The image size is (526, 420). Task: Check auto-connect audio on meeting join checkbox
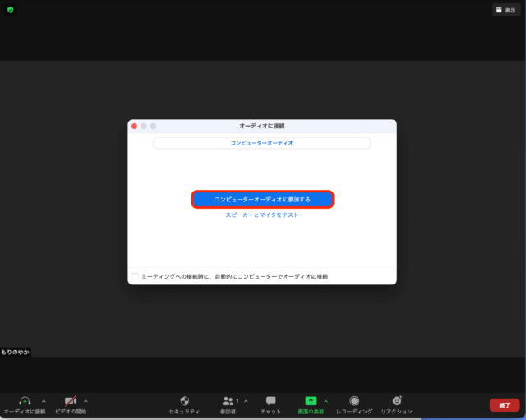click(135, 276)
